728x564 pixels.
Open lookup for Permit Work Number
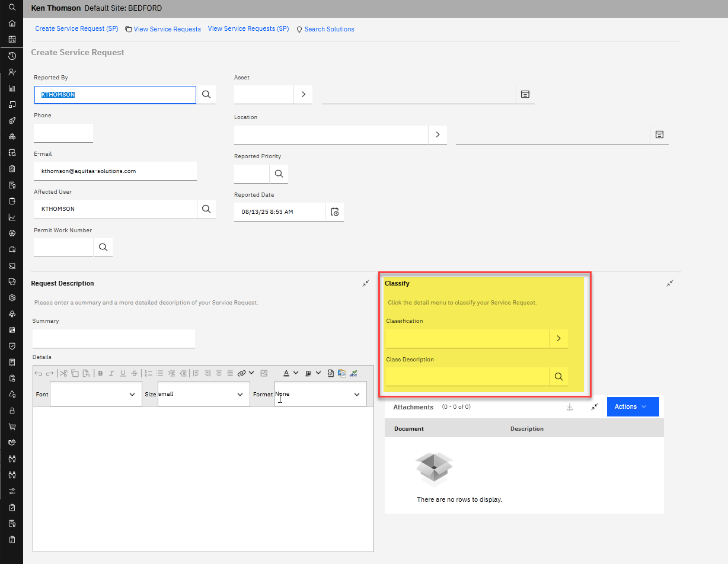point(103,247)
